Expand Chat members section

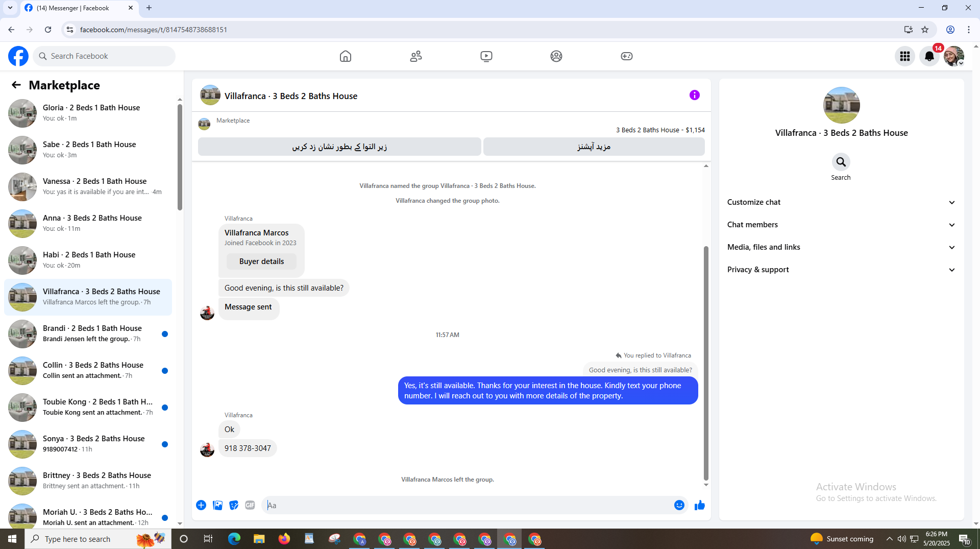tap(841, 225)
